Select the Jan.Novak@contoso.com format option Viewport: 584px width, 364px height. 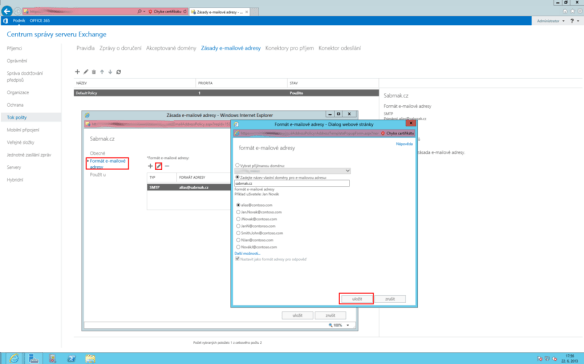tap(238, 212)
